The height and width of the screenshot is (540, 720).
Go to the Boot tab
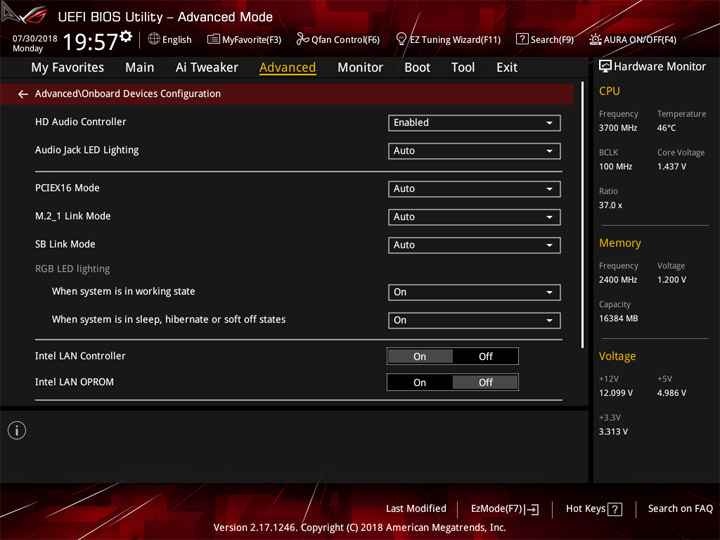[x=417, y=68]
